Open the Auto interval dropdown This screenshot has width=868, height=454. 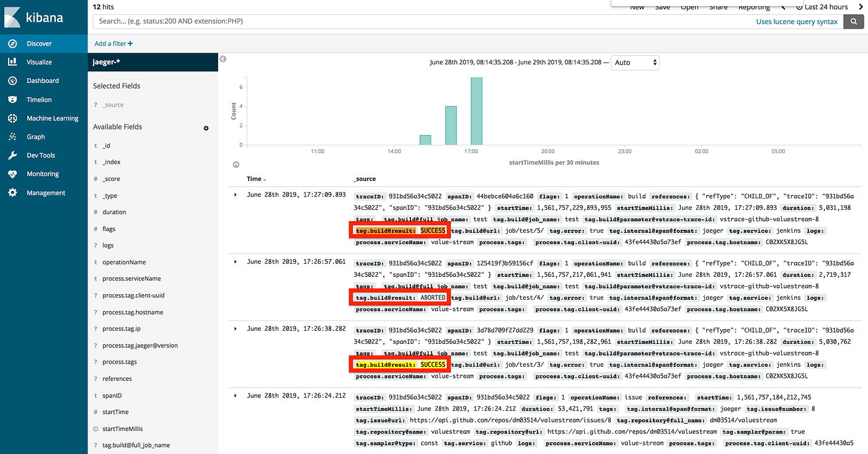(x=635, y=63)
